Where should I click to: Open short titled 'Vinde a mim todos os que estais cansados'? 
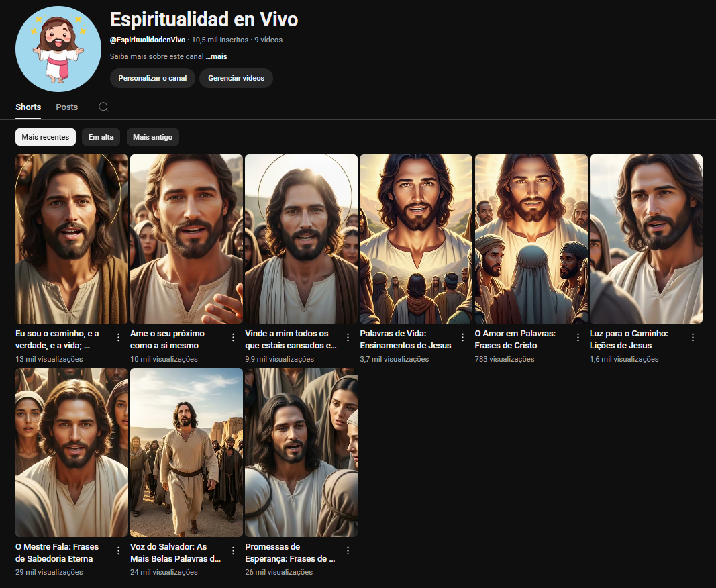[x=291, y=340]
